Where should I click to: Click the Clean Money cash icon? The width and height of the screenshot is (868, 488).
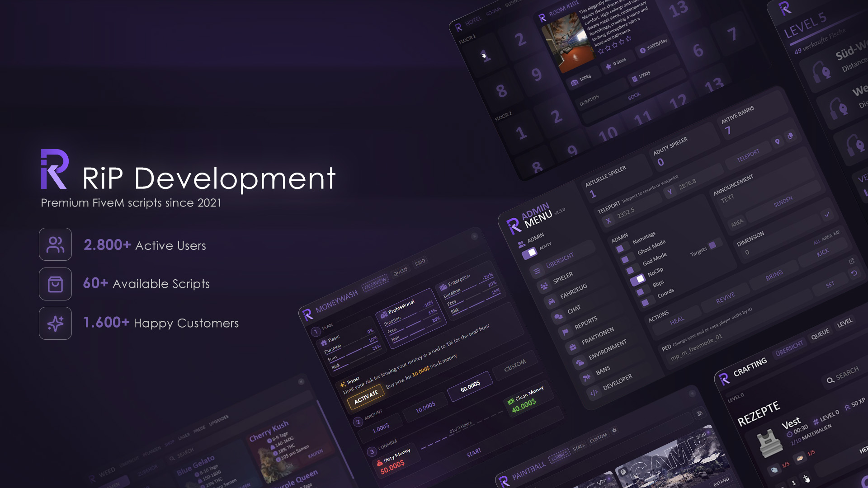tap(510, 401)
